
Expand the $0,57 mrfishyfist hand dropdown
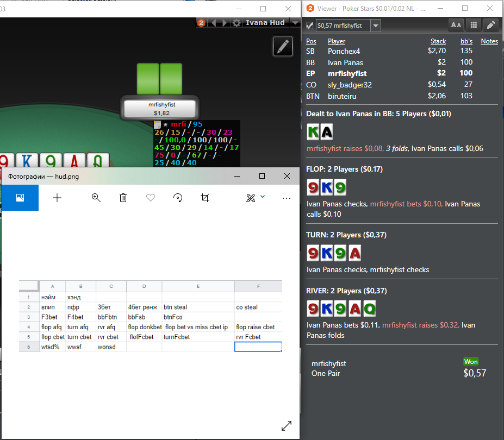click(x=376, y=26)
